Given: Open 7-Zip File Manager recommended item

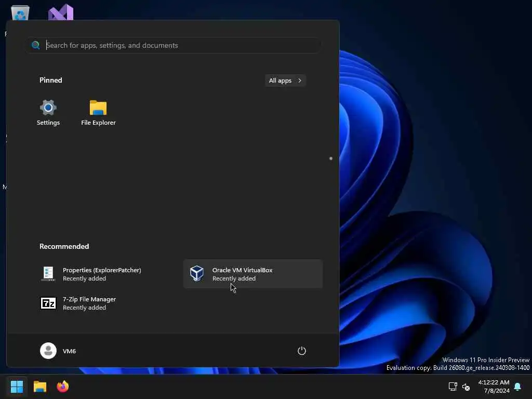Looking at the screenshot, I should point(103,303).
